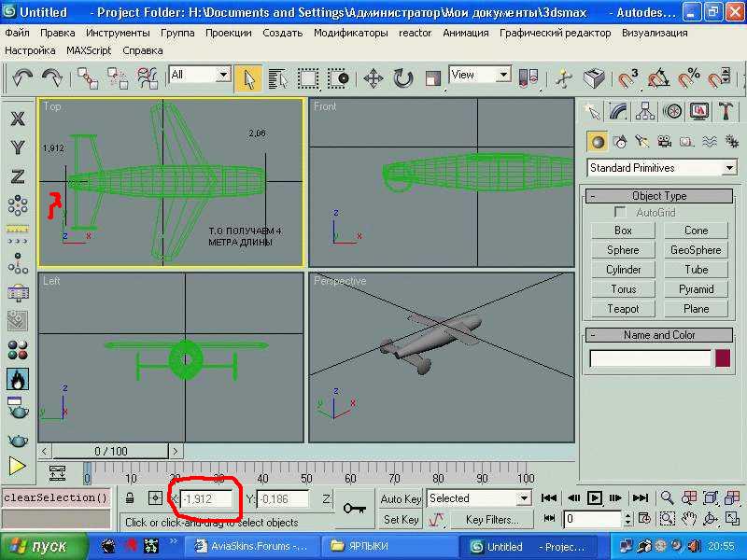Viewport: 747px width, 560px height.
Task: Collapse the Object Type rollout
Action: click(x=659, y=196)
